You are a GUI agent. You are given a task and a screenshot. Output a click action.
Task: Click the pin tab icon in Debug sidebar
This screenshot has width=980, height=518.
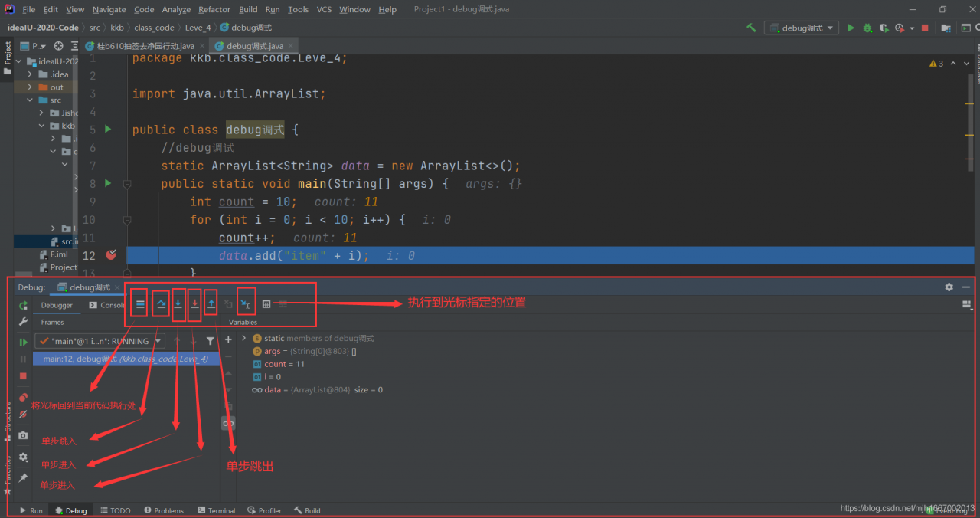click(23, 477)
